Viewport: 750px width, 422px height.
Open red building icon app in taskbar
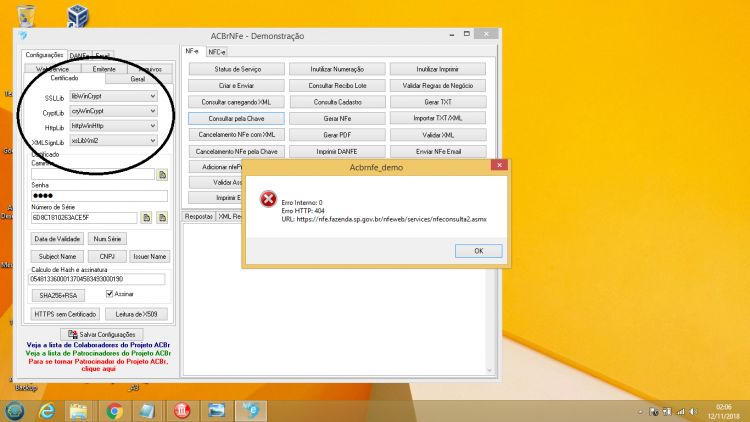(x=182, y=411)
